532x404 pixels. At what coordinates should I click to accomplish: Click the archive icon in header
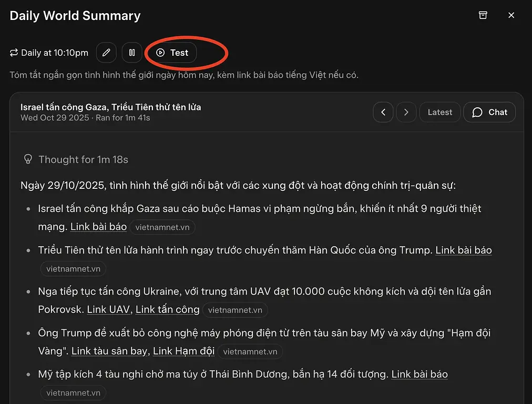pyautogui.click(x=483, y=15)
